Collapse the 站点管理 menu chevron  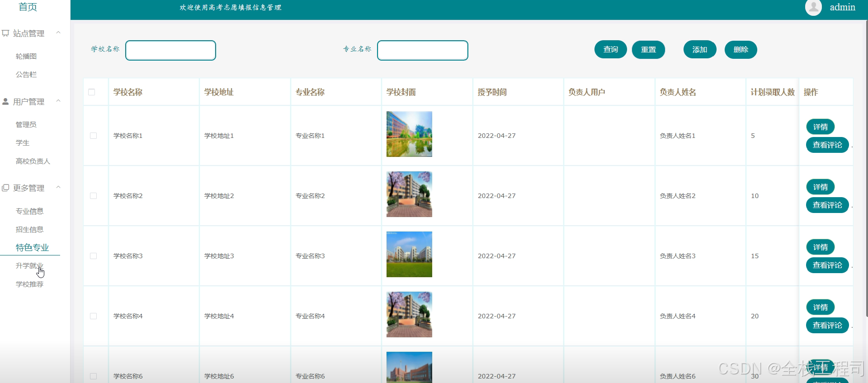click(58, 33)
